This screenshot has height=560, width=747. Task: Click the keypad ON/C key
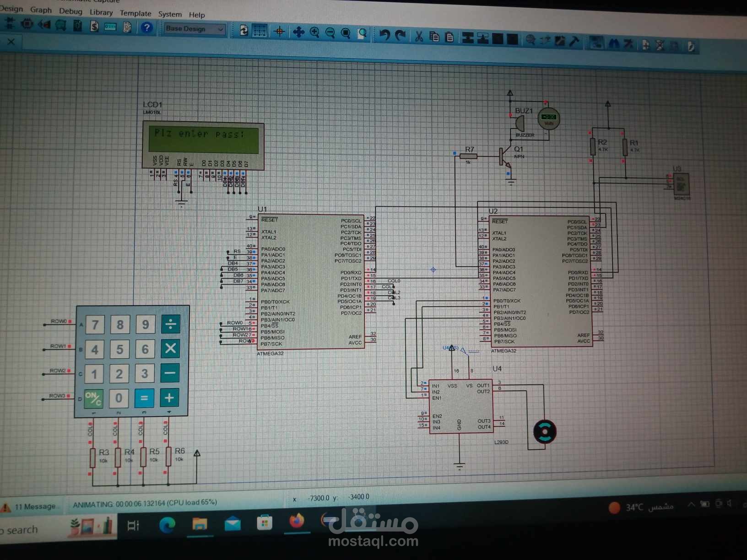(x=93, y=398)
